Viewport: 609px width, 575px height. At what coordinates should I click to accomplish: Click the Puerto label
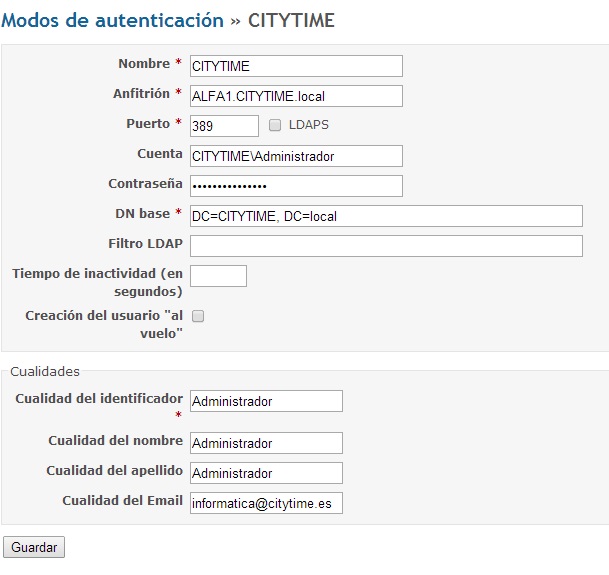(x=148, y=124)
